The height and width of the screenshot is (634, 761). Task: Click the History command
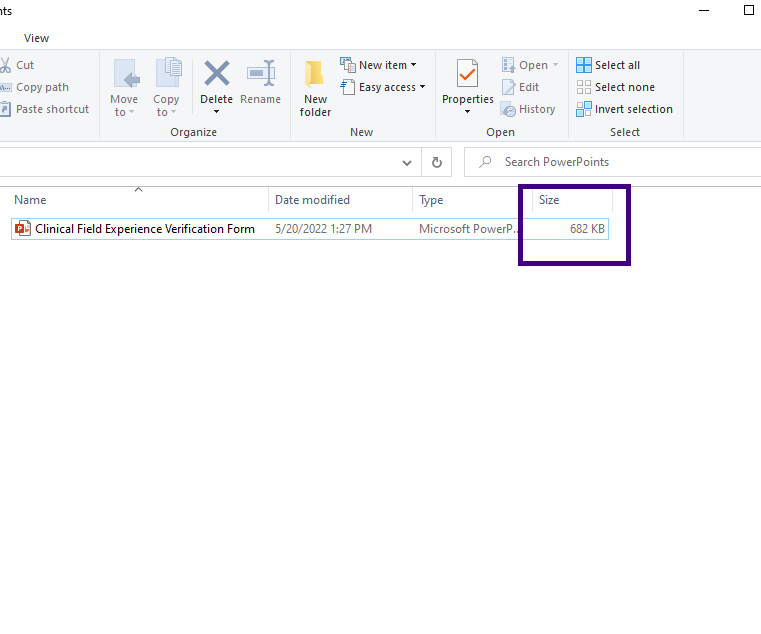coord(528,109)
